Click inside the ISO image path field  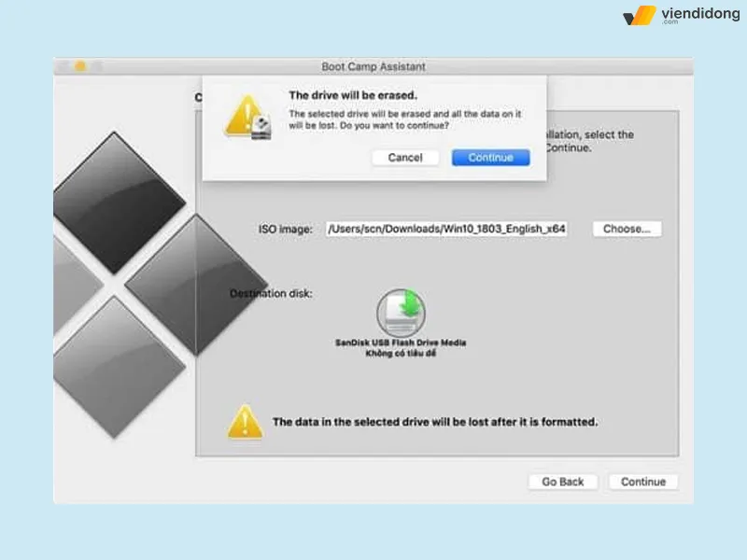[x=445, y=229]
